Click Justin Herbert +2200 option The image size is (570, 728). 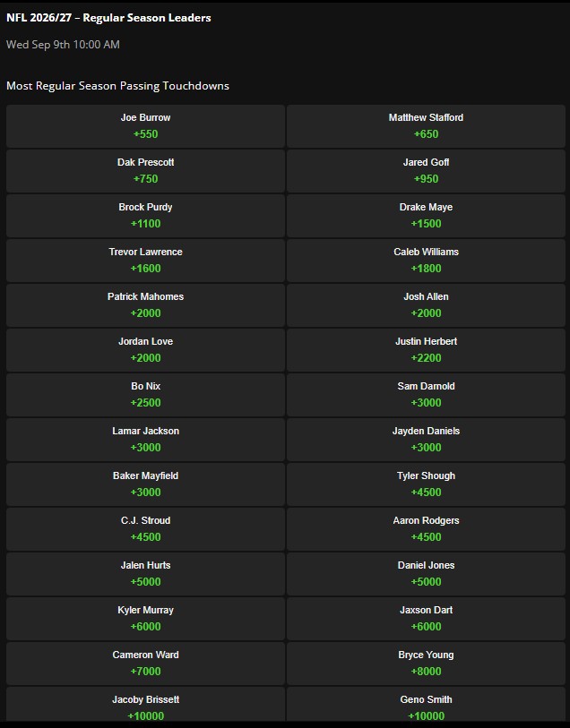426,350
